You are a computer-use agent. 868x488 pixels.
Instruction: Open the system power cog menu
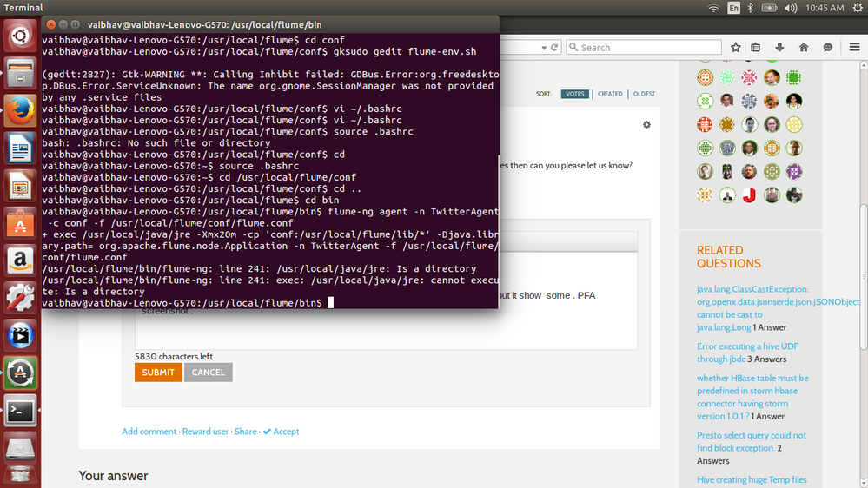point(858,8)
